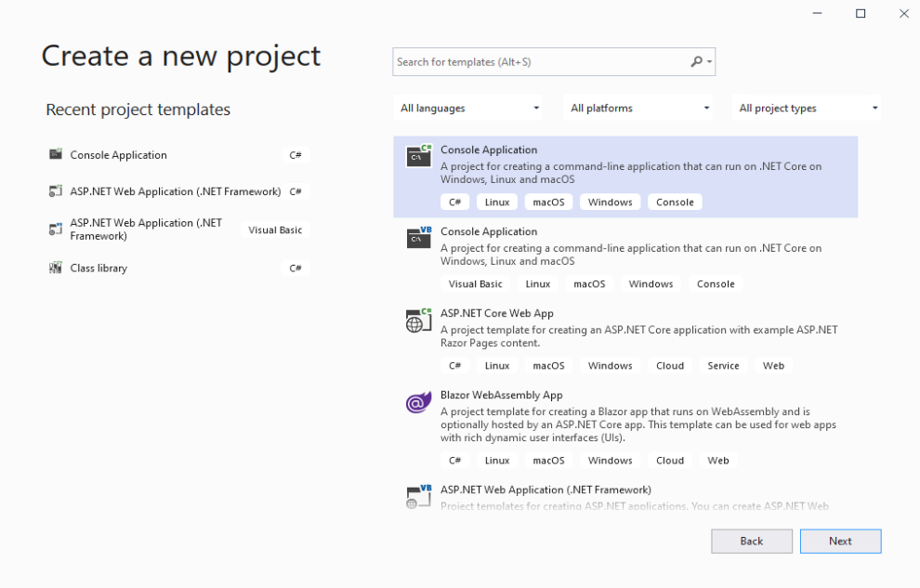Click the Blazor WebAssembly App icon
The width and height of the screenshot is (920, 588).
point(418,402)
